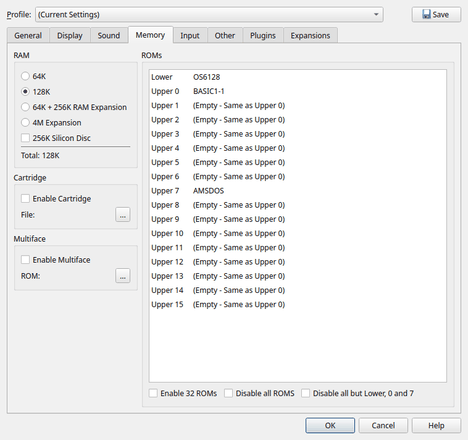Screen dimensions: 468x440
Task: Confirm settings with the OK button
Action: coord(330,426)
